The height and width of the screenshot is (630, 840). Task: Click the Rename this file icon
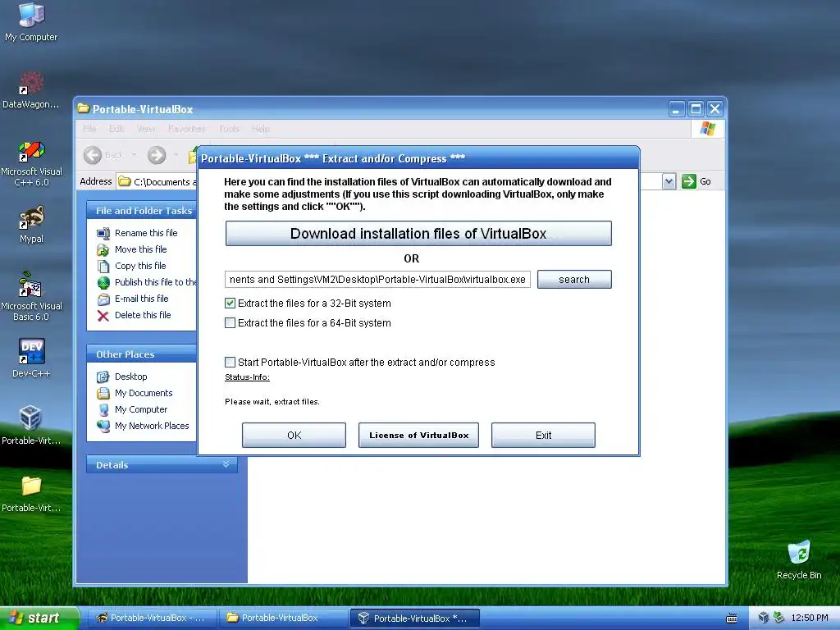[x=103, y=233]
